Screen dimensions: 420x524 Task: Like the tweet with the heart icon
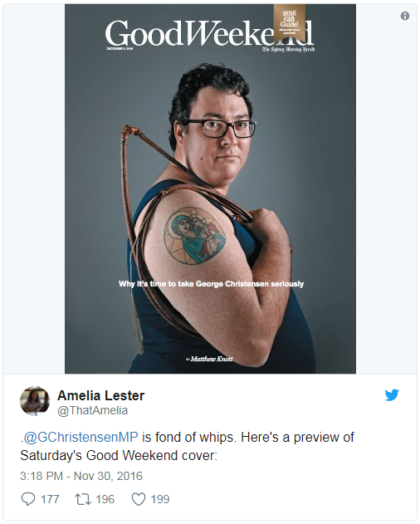(x=139, y=499)
